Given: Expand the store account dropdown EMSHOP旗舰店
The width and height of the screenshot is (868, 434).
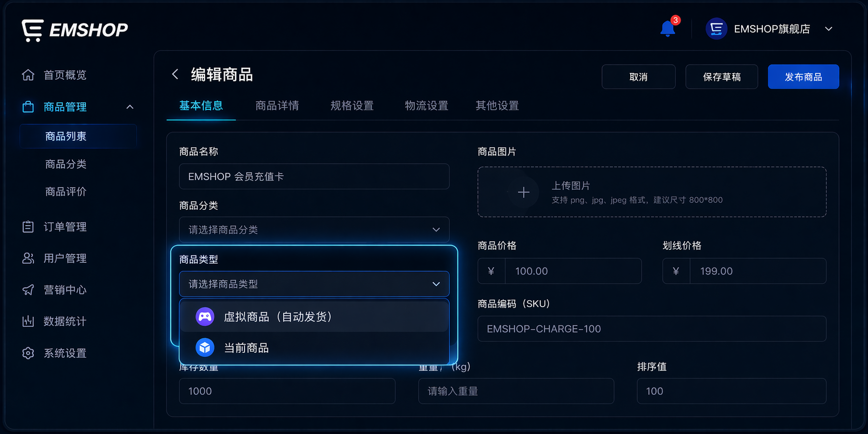Looking at the screenshot, I should (x=829, y=29).
